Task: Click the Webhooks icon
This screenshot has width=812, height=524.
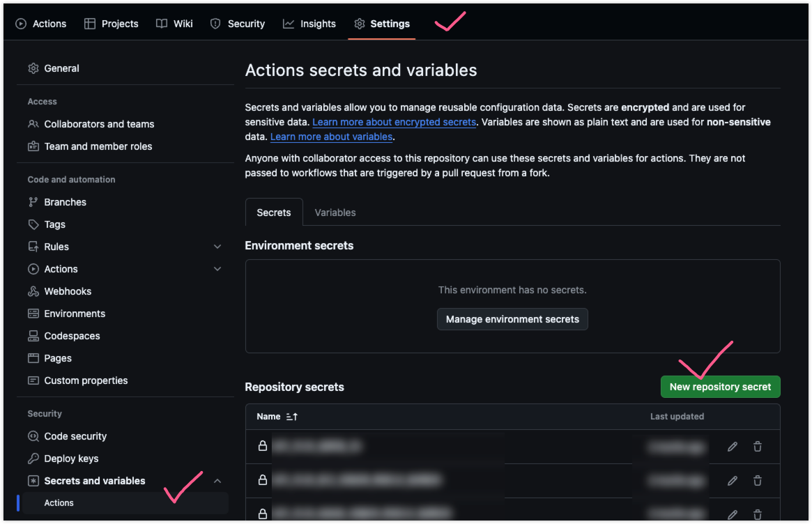Action: 33,291
